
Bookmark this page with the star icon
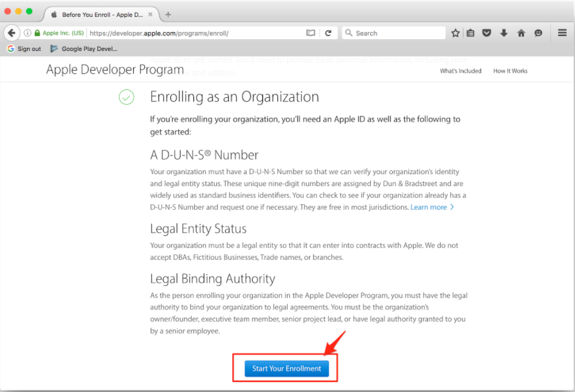455,33
